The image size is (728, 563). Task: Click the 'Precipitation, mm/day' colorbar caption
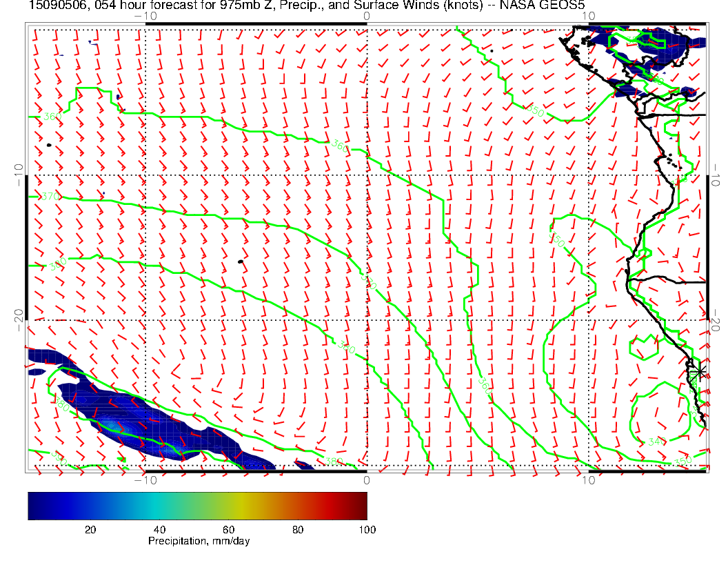[x=199, y=542]
